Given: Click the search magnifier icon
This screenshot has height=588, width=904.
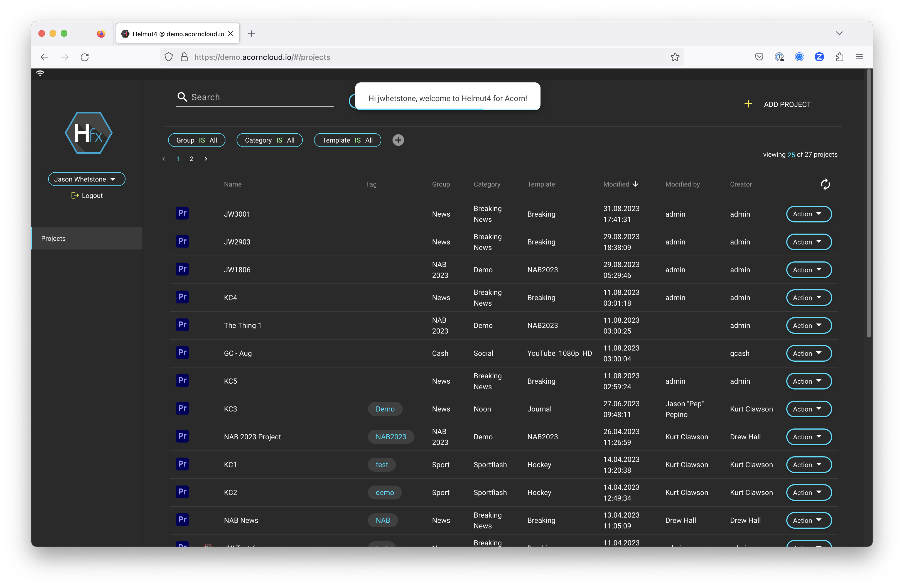Looking at the screenshot, I should (182, 97).
